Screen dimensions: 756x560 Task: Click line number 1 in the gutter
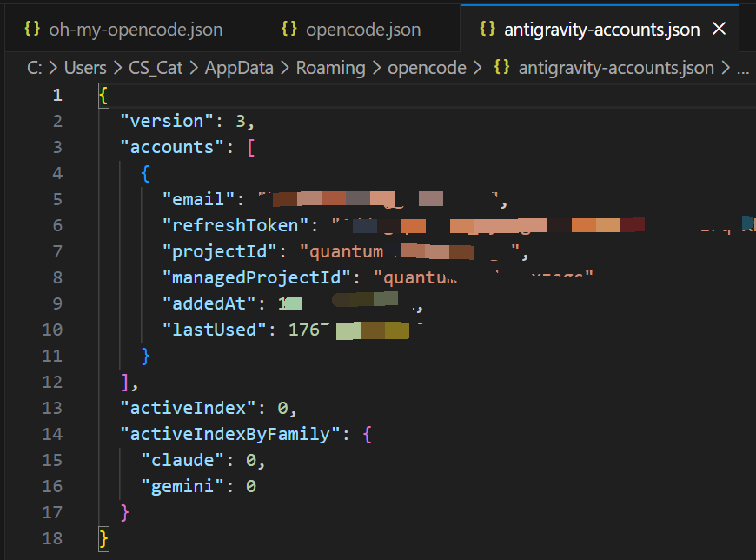pyautogui.click(x=57, y=95)
